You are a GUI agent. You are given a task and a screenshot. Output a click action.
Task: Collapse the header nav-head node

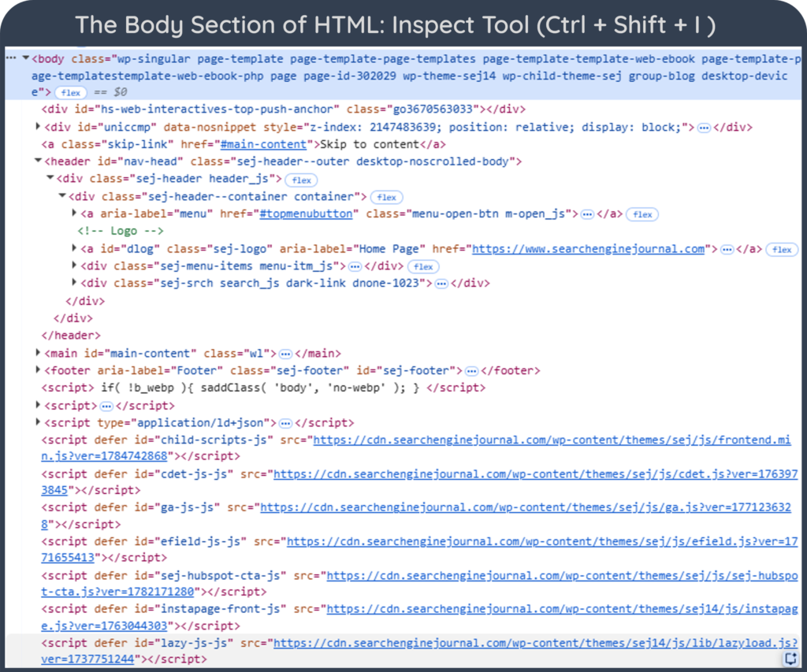tap(38, 161)
